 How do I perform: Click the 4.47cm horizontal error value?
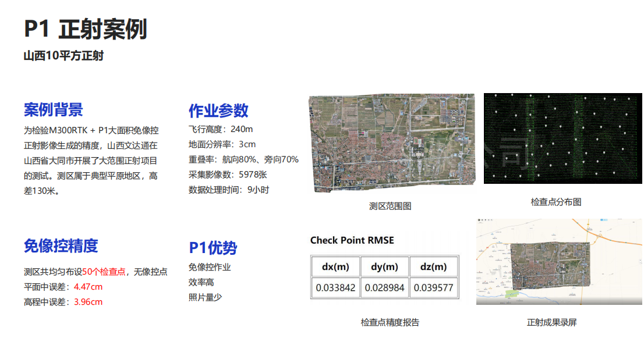[88, 287]
